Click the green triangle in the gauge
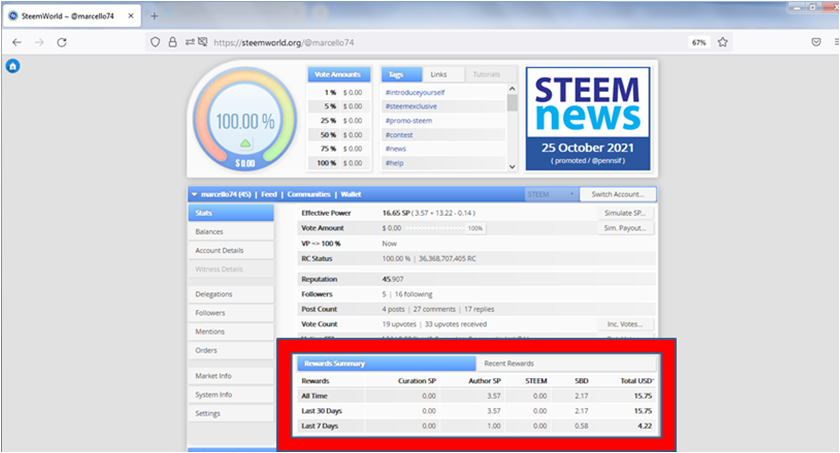Image resolution: width=840 pixels, height=453 pixels. coord(245,143)
